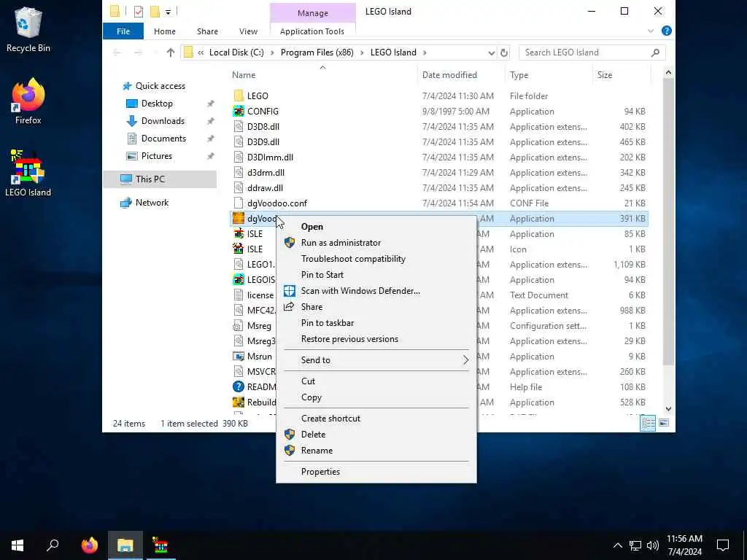Viewport: 747px width, 560px height.
Task: Select the Msrun application icon
Action: click(x=239, y=356)
